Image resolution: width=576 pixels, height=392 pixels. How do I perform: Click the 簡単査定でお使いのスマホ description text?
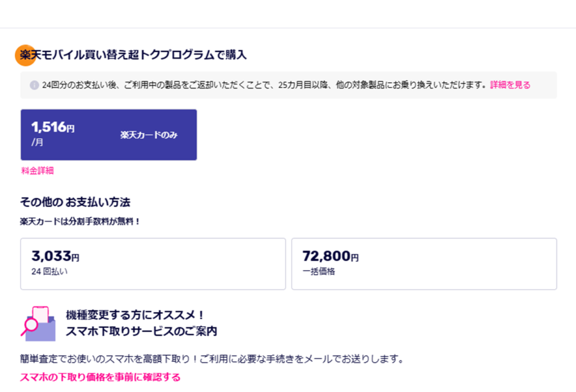point(212,359)
